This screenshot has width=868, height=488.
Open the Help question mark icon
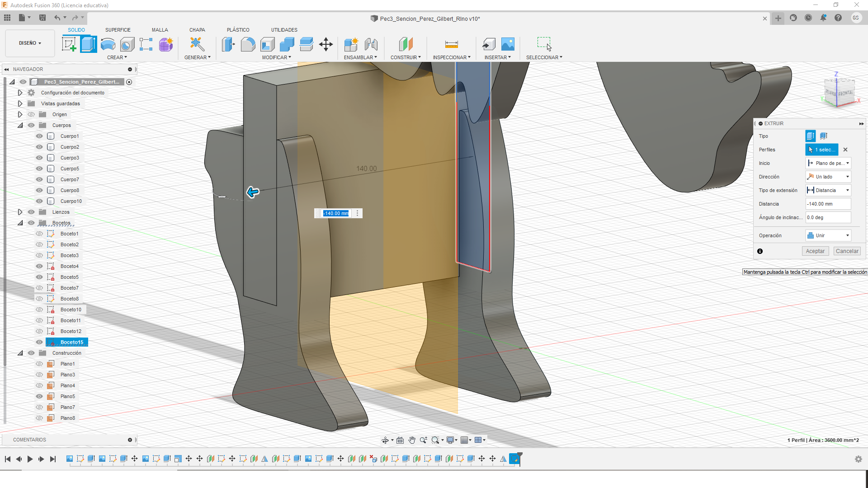tap(838, 18)
